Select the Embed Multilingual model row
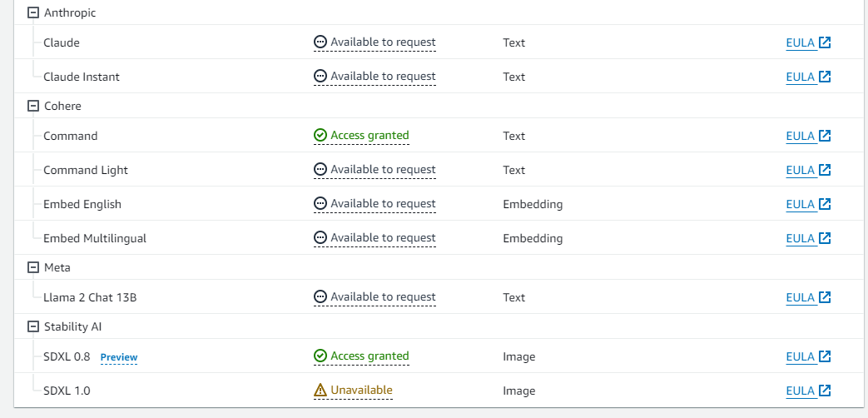868x418 pixels. pyautogui.click(x=95, y=238)
